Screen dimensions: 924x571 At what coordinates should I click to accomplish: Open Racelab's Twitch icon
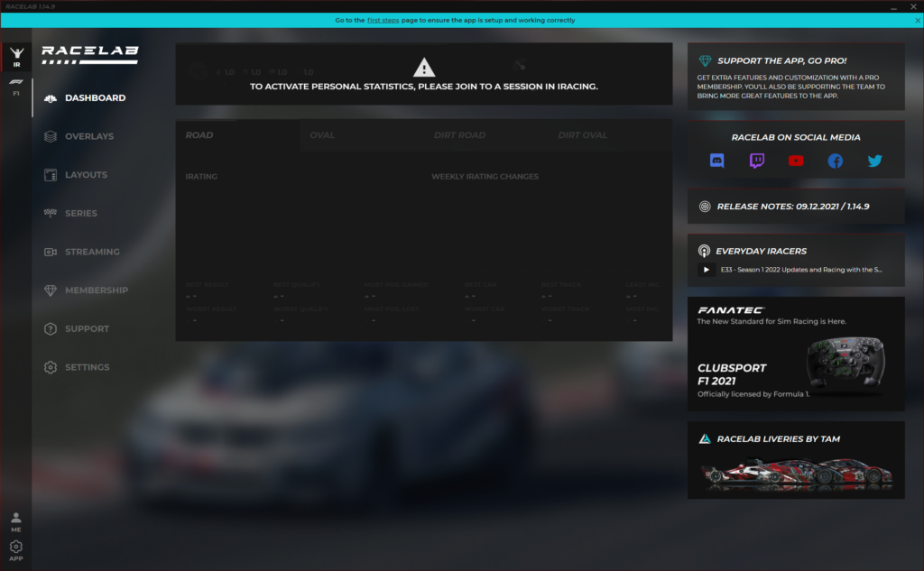(757, 161)
